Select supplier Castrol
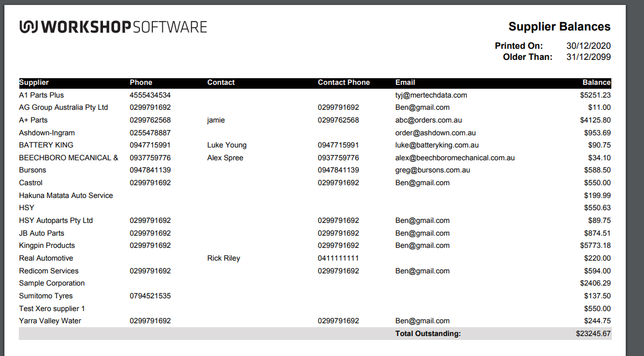The width and height of the screenshot is (644, 356). point(30,183)
